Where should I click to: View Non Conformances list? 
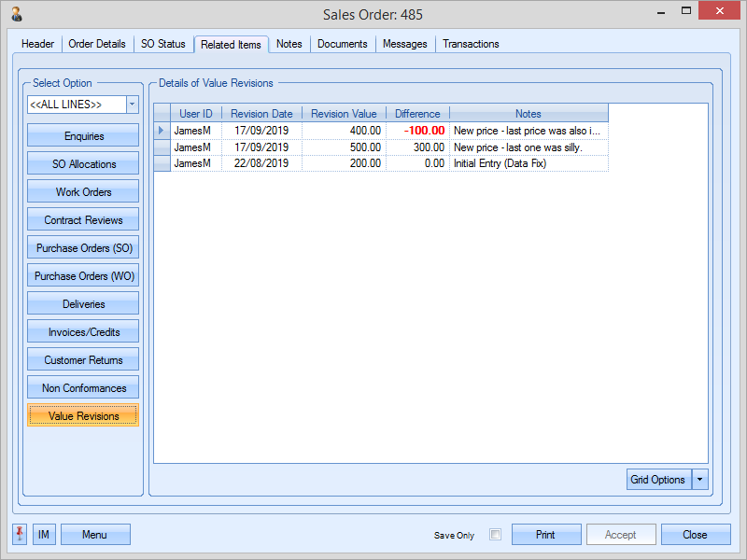tap(83, 388)
